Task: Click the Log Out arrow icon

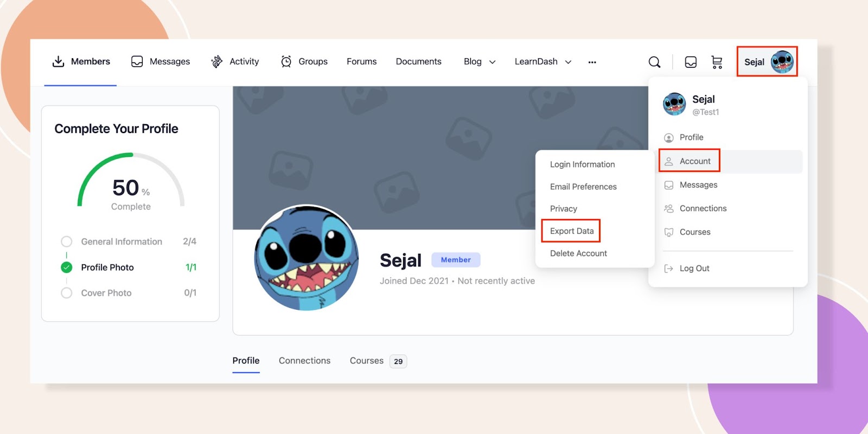Action: [x=669, y=269]
